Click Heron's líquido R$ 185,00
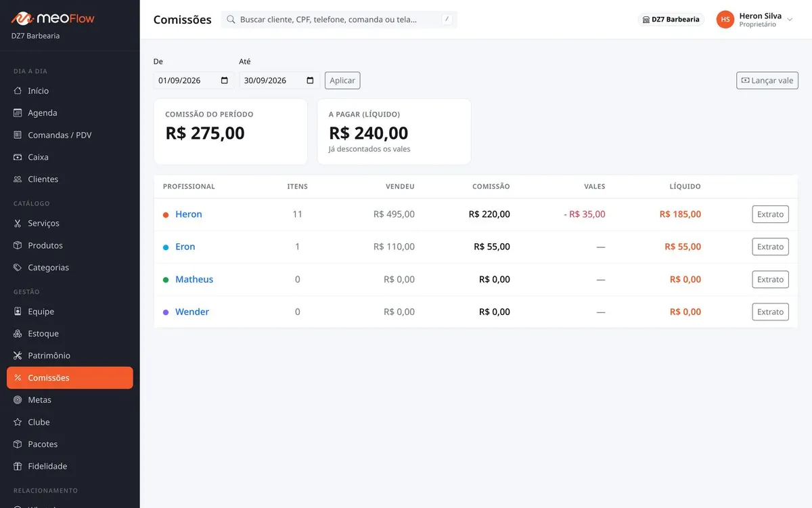The height and width of the screenshot is (508, 812). click(680, 214)
